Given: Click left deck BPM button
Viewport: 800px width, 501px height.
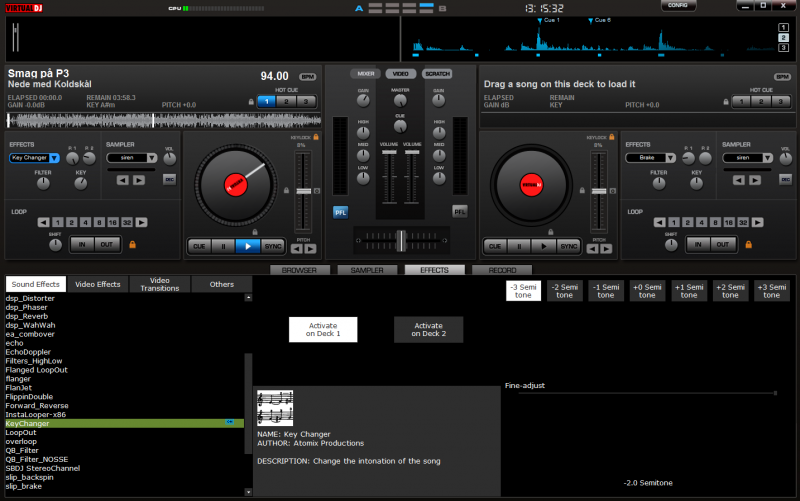Looking at the screenshot, I should coord(308,77).
